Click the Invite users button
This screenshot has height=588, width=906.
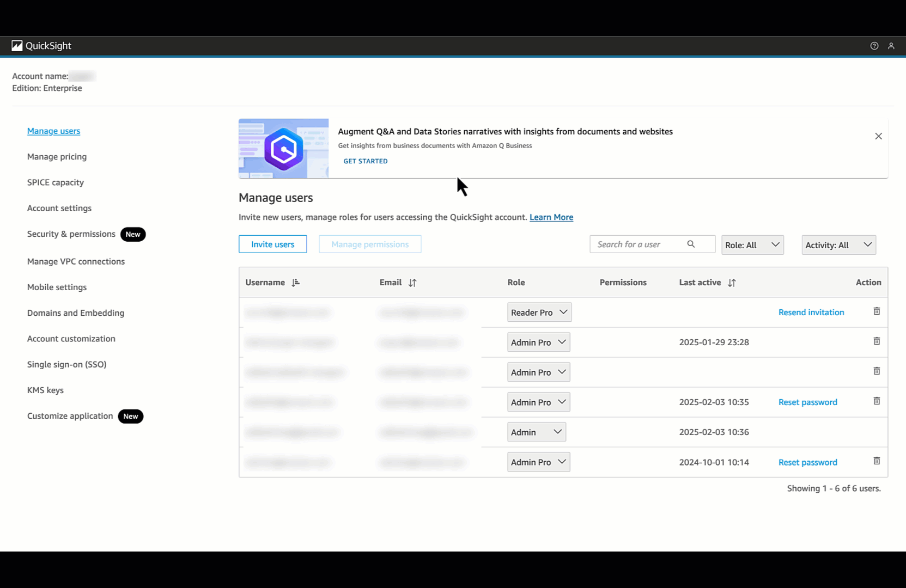(272, 244)
